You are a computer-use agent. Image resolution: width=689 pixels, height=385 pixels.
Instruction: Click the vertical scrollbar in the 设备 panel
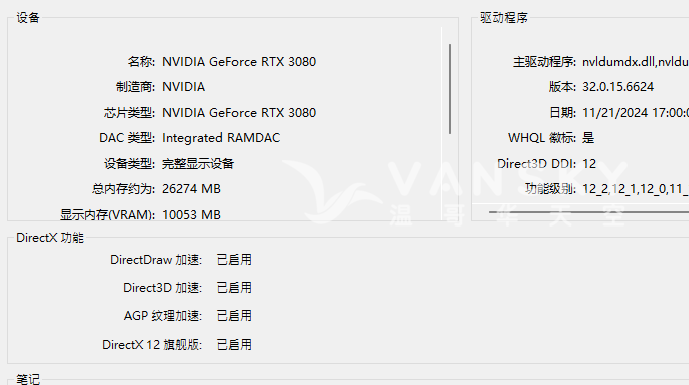(x=450, y=89)
